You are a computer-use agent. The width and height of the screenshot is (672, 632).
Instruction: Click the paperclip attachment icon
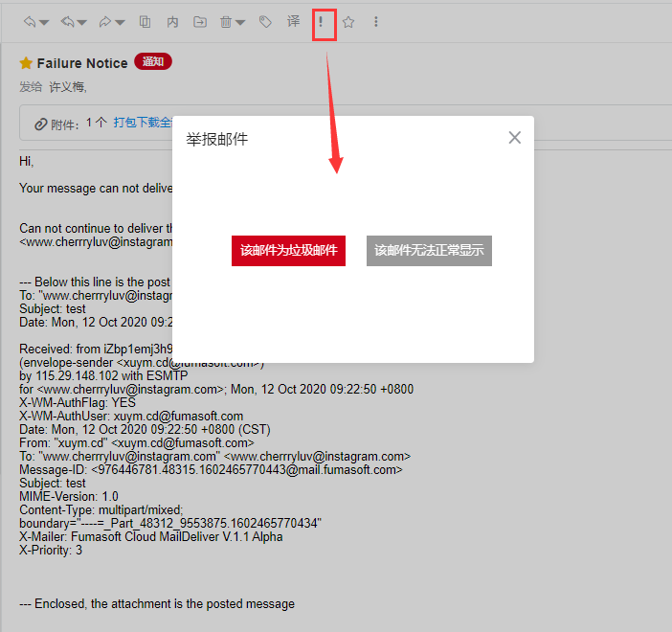tap(41, 124)
